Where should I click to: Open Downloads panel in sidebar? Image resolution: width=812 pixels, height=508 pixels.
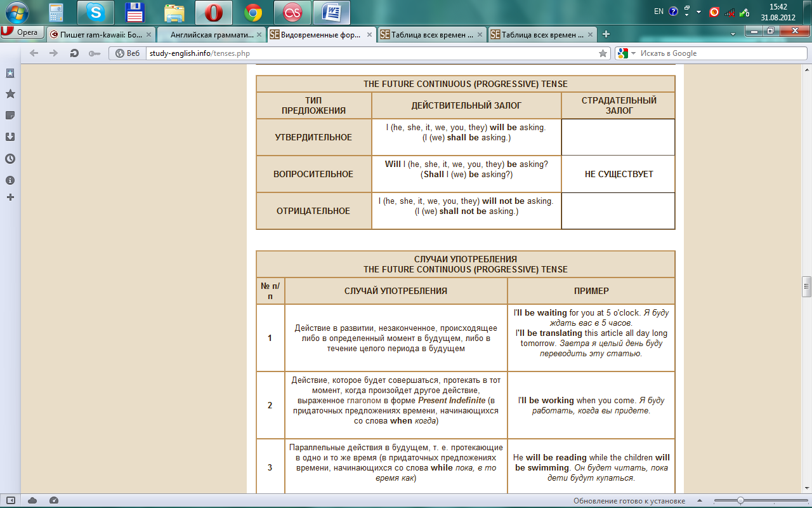pyautogui.click(x=10, y=137)
